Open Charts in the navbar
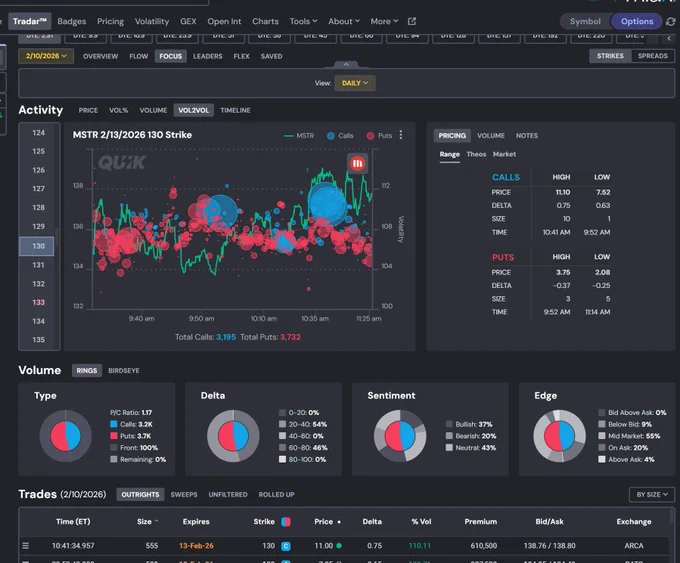Viewport: 680px width, 563px height. coord(265,21)
